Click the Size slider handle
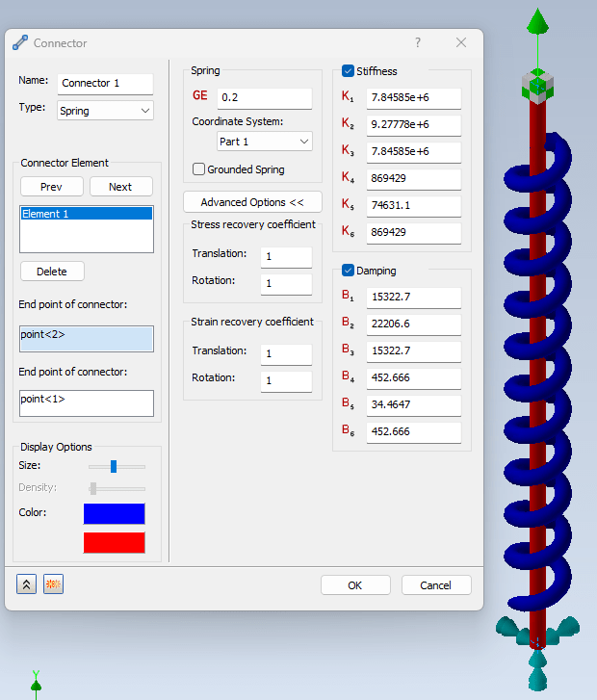 113,466
